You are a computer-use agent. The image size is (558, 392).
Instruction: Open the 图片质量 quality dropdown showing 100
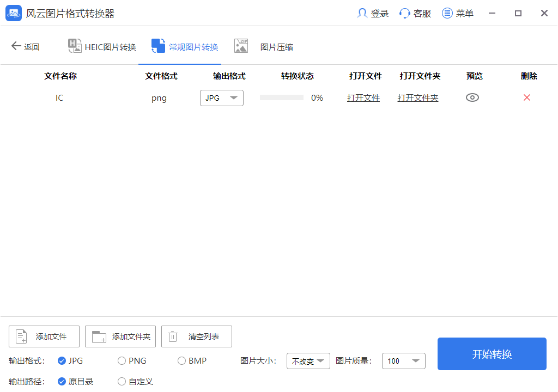click(403, 360)
